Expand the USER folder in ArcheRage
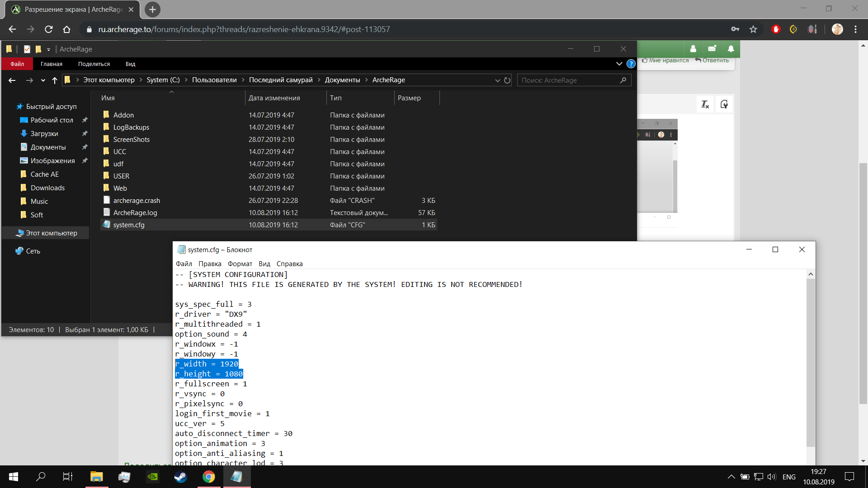Screen dimensions: 868x488 [121, 176]
